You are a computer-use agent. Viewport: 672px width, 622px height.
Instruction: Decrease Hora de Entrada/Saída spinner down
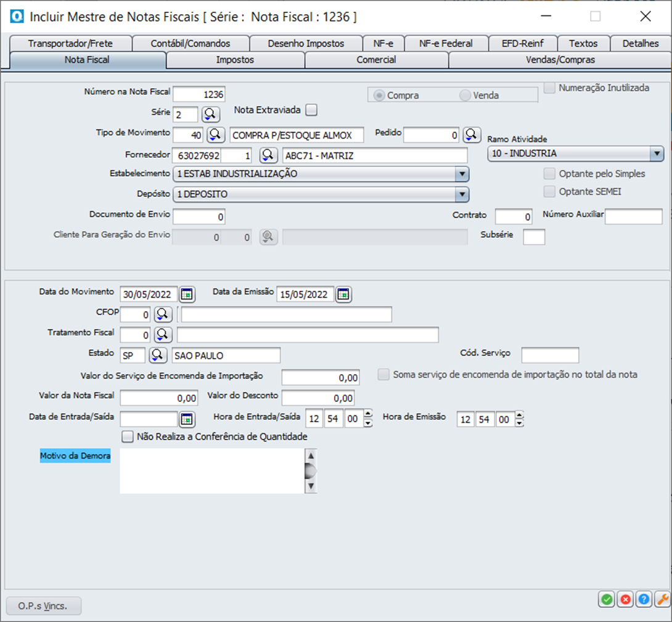[367, 423]
